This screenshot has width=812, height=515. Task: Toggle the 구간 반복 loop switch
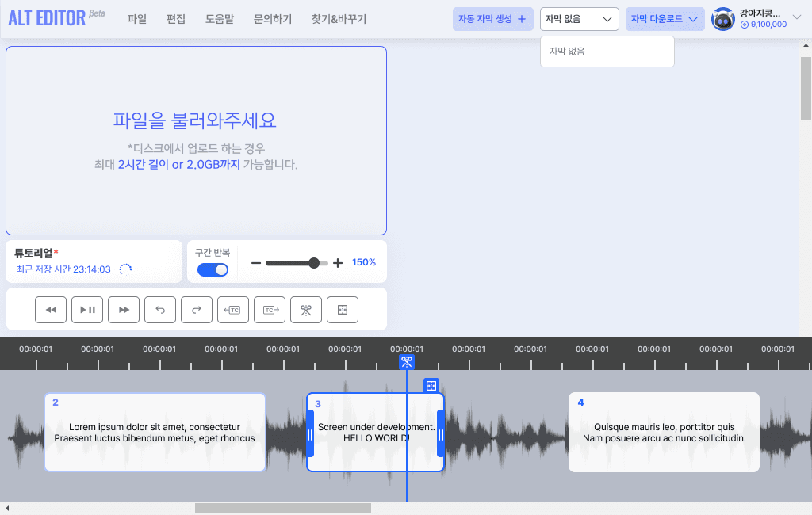pyautogui.click(x=212, y=269)
